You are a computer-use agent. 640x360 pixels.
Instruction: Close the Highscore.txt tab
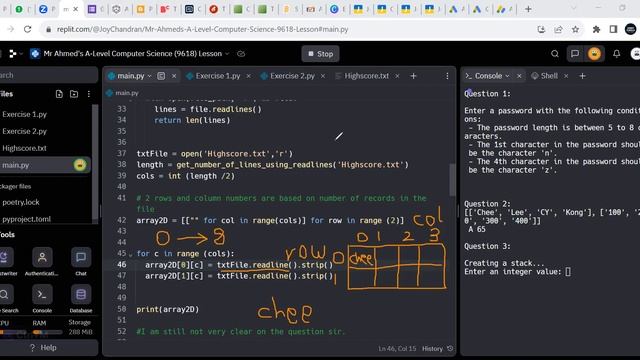(397, 76)
